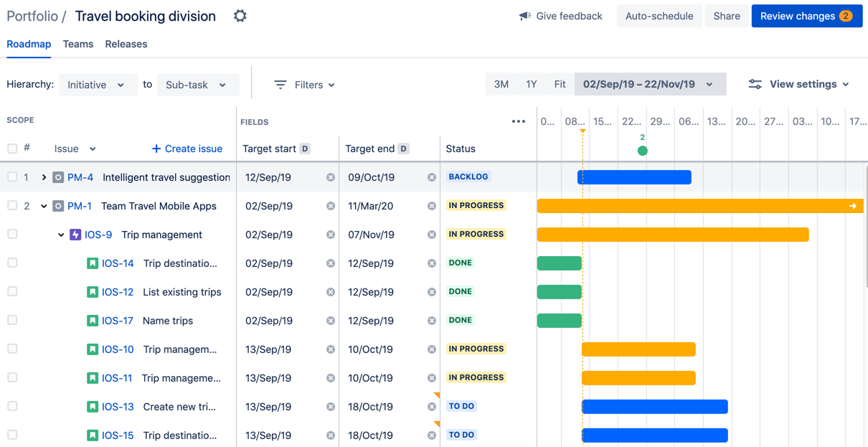Open the Sub-task hierarchy dropdown
Screen dimensions: 868x447
tap(197, 85)
